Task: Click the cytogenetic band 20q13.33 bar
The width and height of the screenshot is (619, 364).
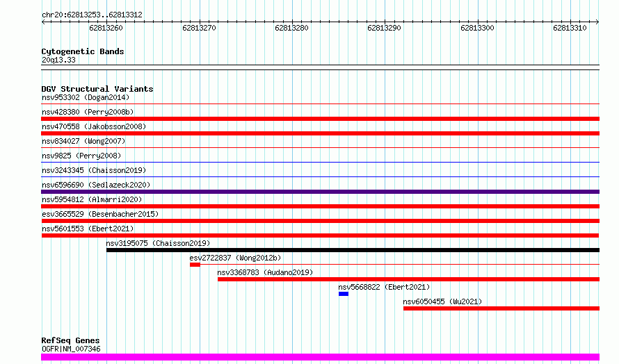Action: [x=320, y=67]
